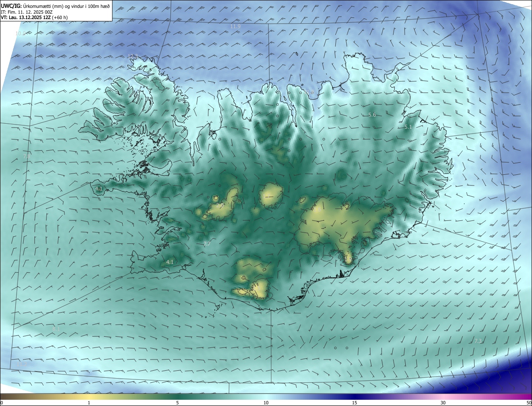532x406 pixels.
Task: Click the colour scale tick label 50
Action: (529, 403)
